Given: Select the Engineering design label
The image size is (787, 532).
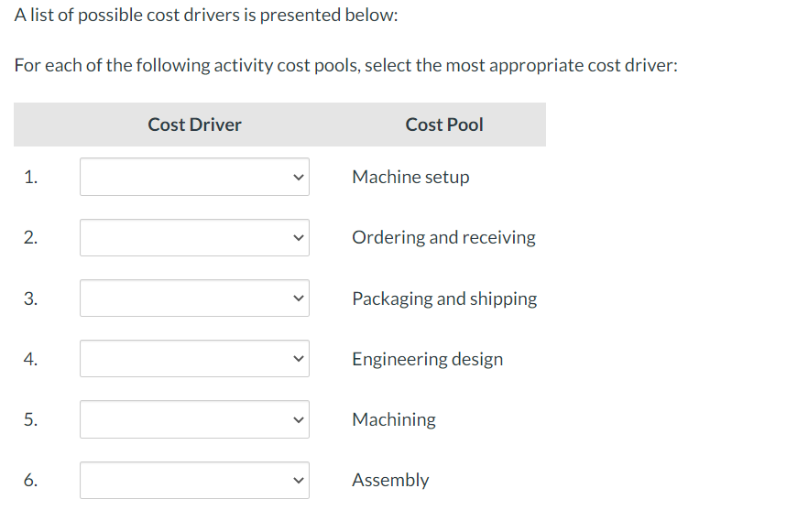Looking at the screenshot, I should [x=427, y=358].
